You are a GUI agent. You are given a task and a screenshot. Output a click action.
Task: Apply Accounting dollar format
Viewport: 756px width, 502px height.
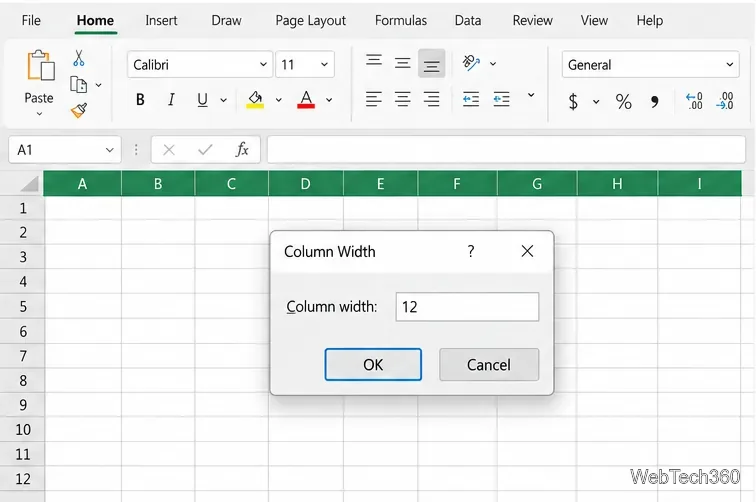pos(573,102)
